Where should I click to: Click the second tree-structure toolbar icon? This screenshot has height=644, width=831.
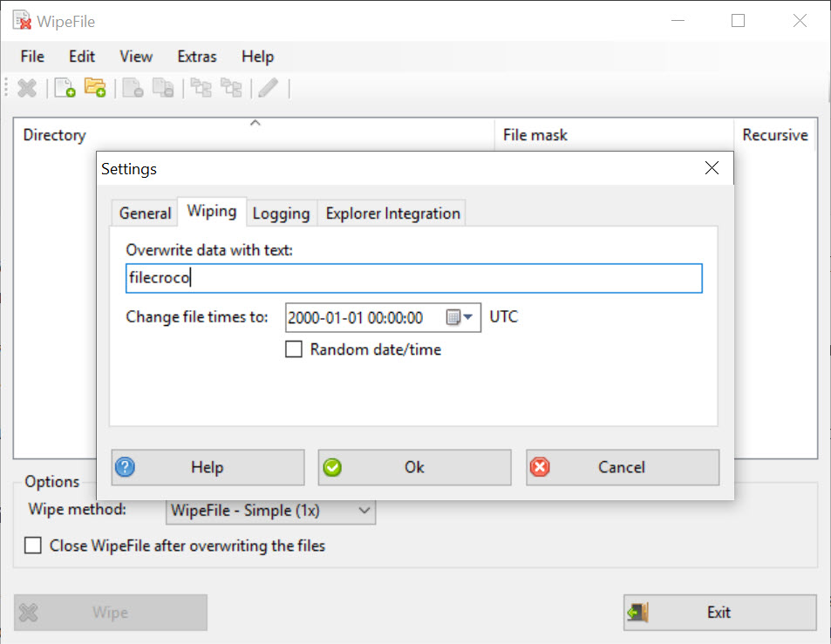pos(231,88)
